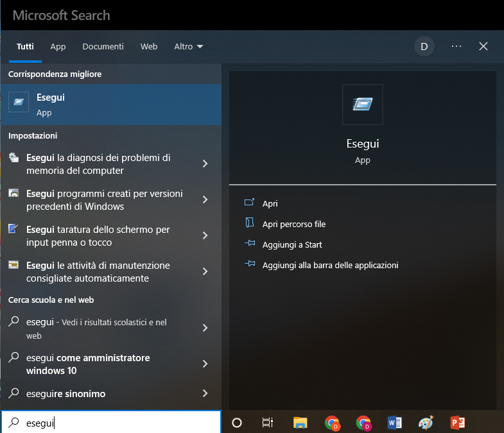The width and height of the screenshot is (504, 433).
Task: Click memory diagnosis settings icon
Action: click(13, 157)
